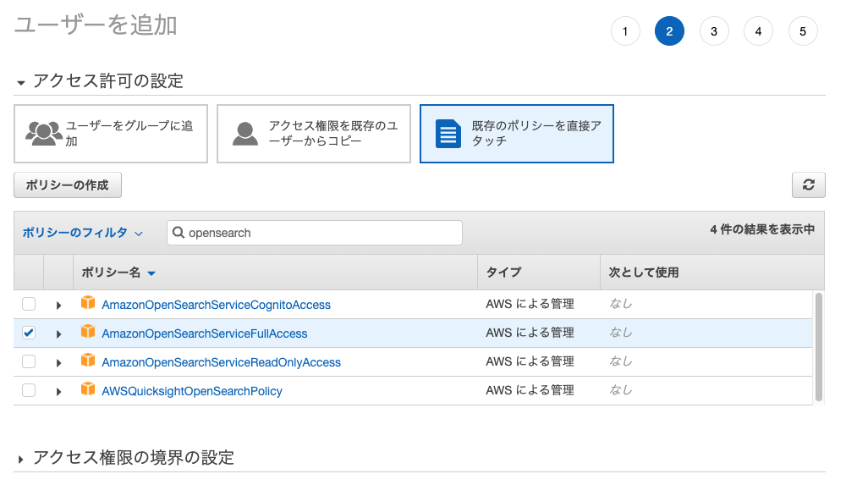
Task: Choose 既存のポリシーを直接アタッチ option
Action: click(516, 134)
